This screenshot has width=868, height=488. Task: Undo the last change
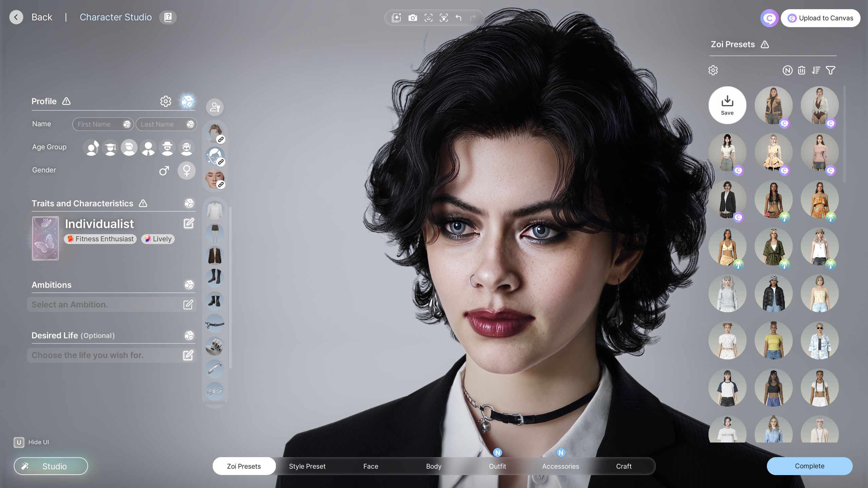point(458,18)
